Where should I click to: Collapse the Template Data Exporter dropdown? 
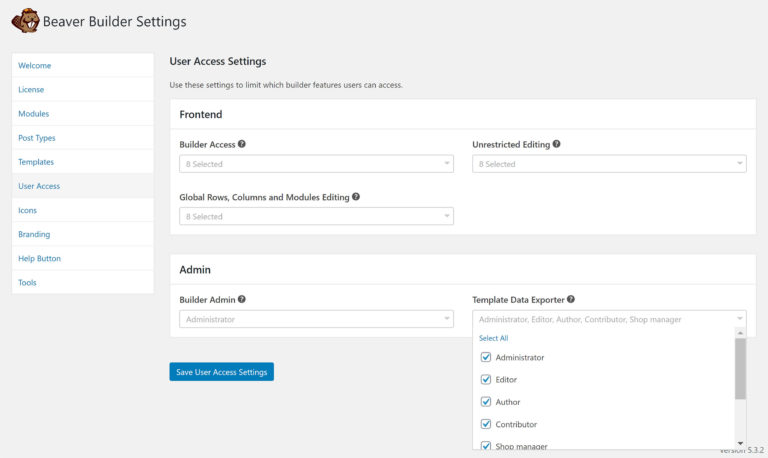[609, 319]
